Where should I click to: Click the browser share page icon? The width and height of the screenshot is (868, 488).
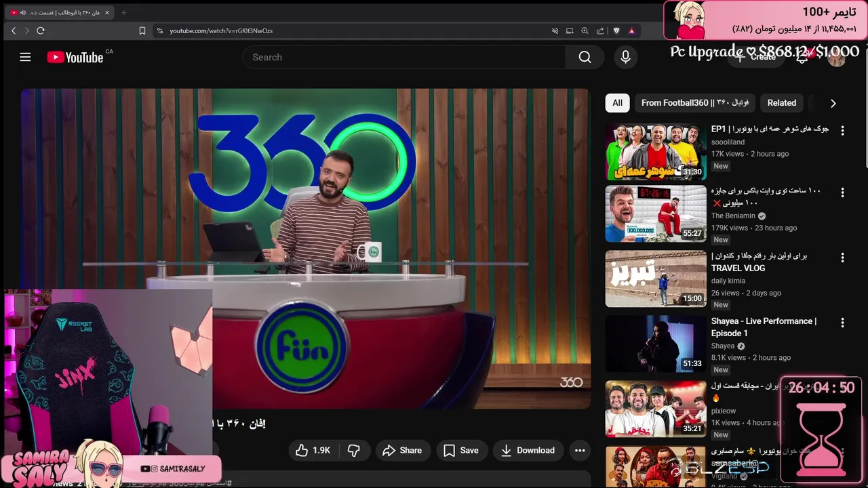600,30
